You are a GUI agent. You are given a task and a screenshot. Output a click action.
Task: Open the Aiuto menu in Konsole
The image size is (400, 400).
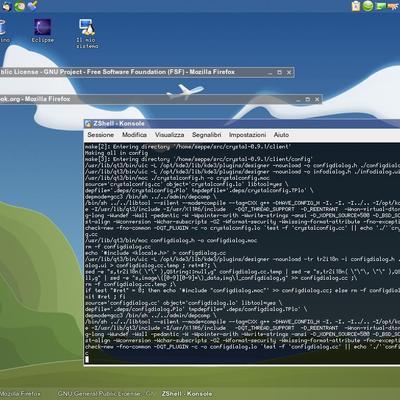(281, 135)
